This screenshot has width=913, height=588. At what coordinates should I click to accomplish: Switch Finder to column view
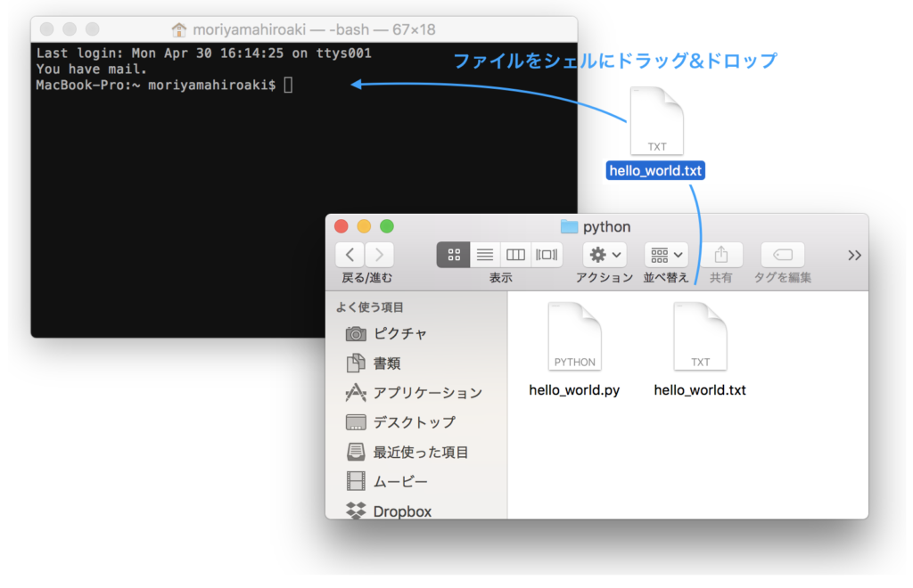(x=515, y=254)
